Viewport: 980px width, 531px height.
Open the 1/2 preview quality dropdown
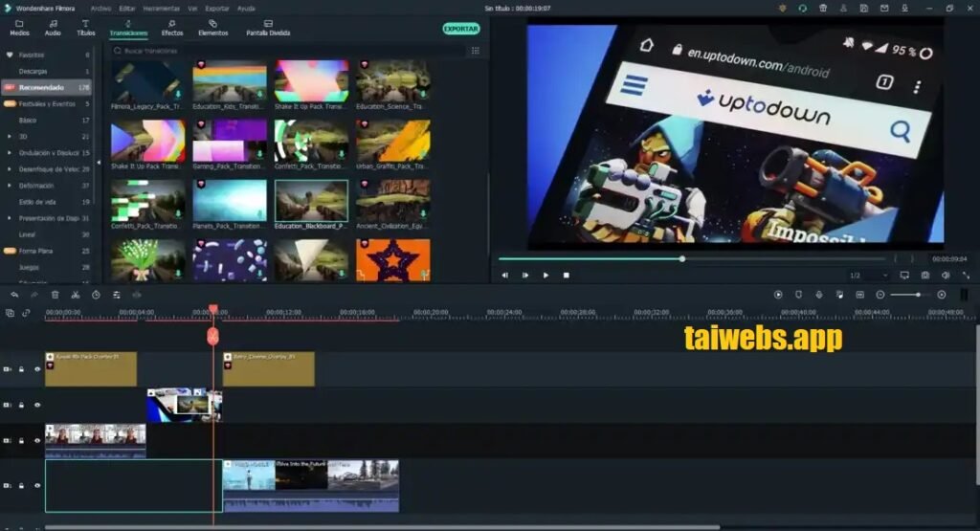[x=868, y=275]
